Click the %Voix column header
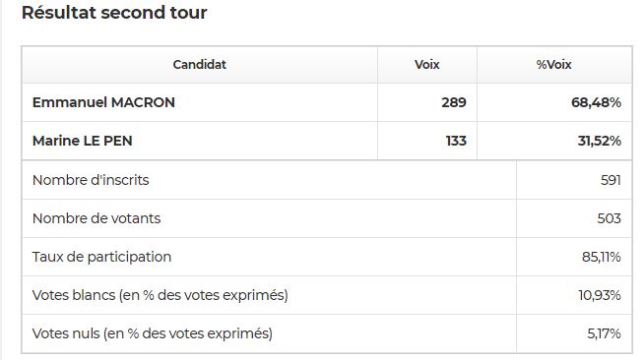 pos(554,64)
